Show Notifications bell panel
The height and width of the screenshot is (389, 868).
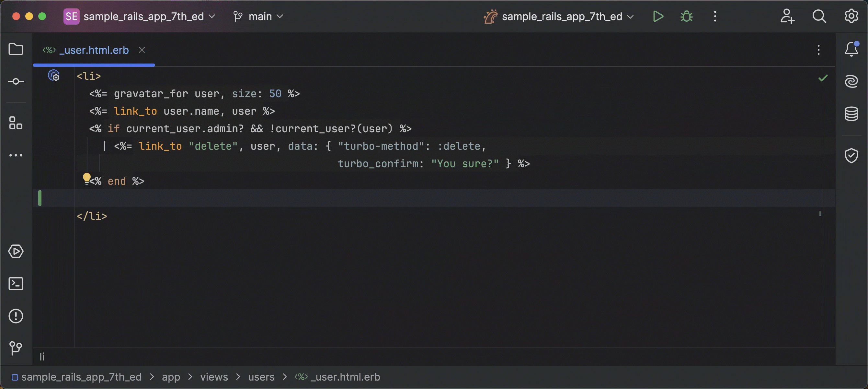pos(851,49)
